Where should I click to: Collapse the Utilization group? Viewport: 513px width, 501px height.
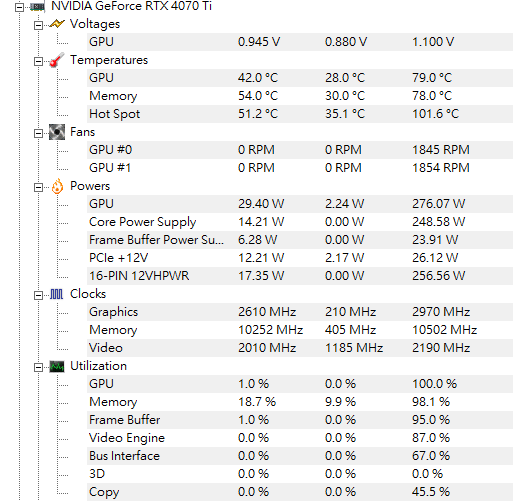coord(38,367)
